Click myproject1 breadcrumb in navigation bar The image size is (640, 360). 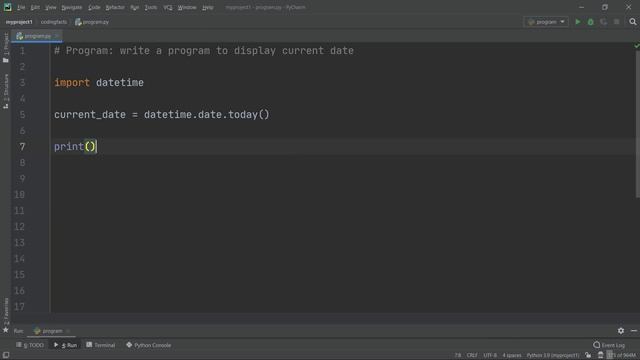[x=19, y=22]
